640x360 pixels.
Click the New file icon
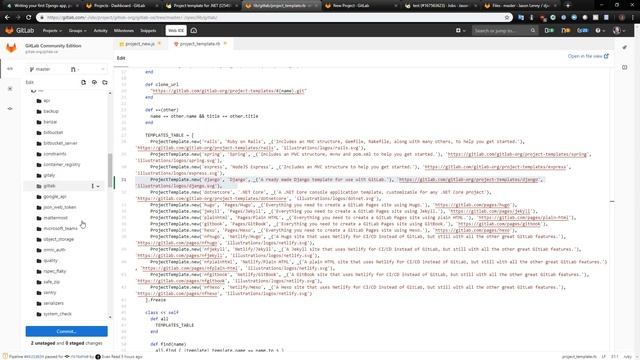[83, 82]
